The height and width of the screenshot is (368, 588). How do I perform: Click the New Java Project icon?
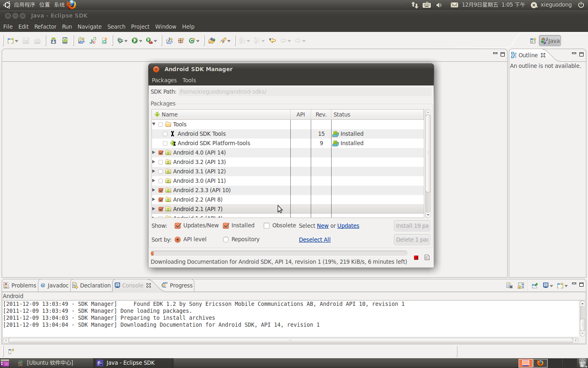[x=169, y=40]
